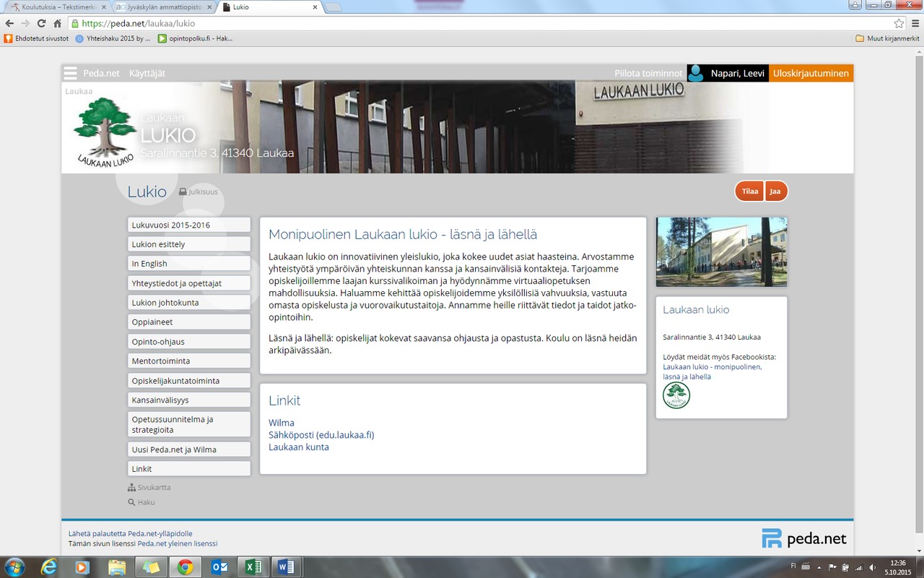Open Excel from the taskbar
Screen dimensions: 924x578
pyautogui.click(x=253, y=567)
